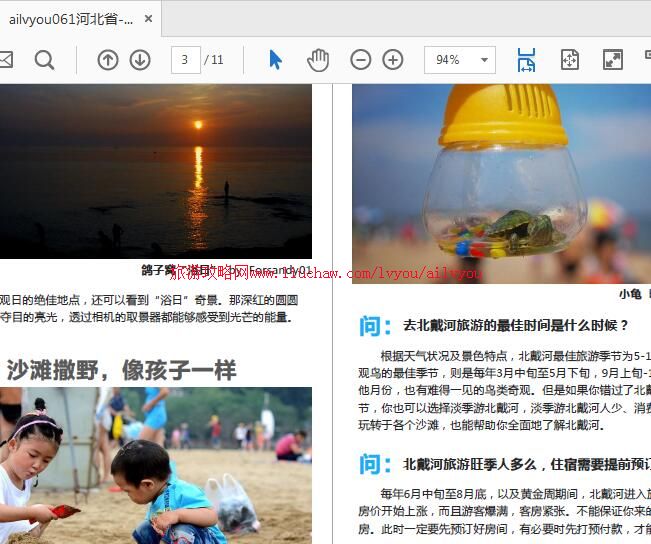Close the ailvyou061 document tab

click(x=149, y=19)
